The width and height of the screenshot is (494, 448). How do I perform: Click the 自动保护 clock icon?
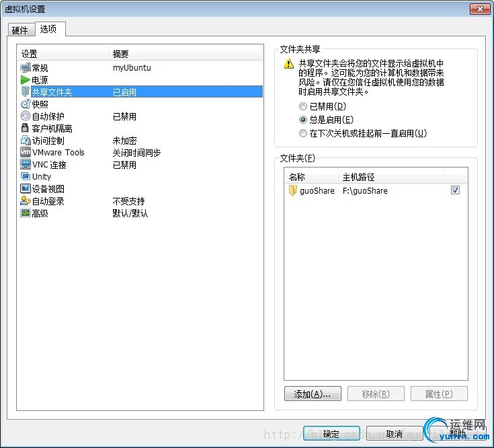tap(26, 116)
